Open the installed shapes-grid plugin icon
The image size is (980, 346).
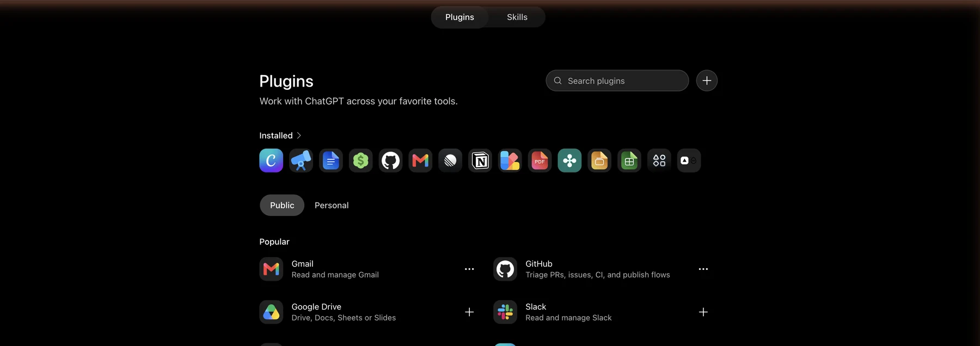[659, 160]
